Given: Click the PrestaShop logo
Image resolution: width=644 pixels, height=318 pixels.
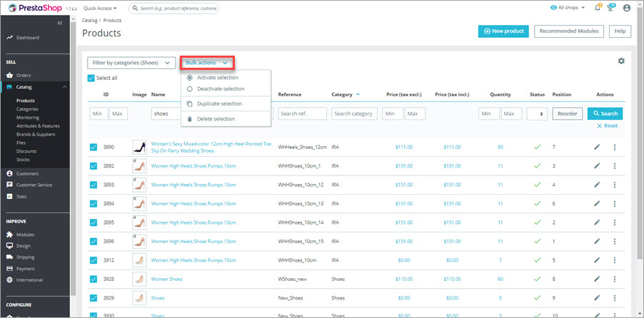Looking at the screenshot, I should (35, 8).
